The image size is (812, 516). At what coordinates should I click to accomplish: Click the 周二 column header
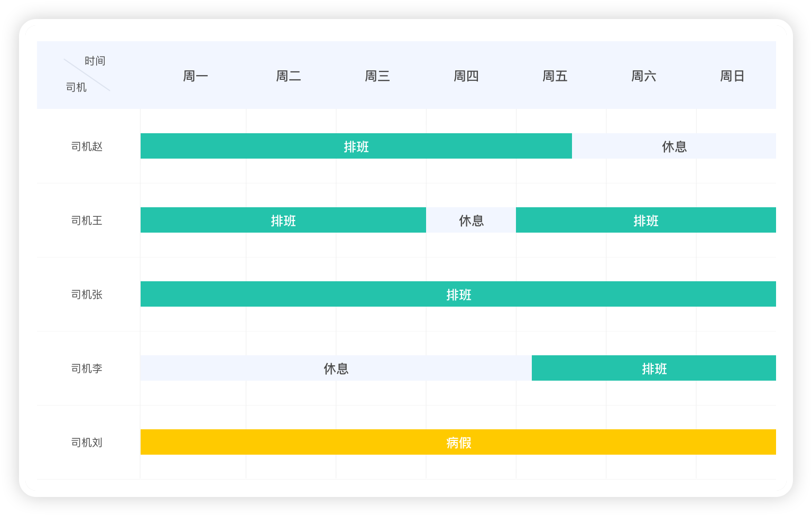(x=289, y=76)
